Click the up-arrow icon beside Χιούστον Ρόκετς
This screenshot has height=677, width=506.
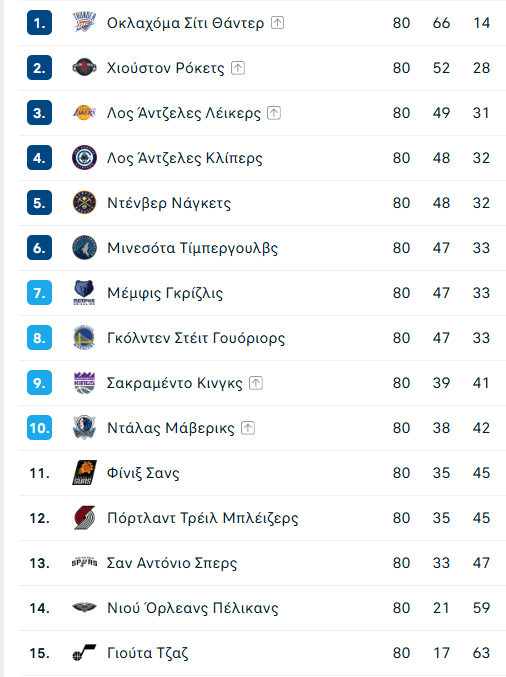coord(238,68)
